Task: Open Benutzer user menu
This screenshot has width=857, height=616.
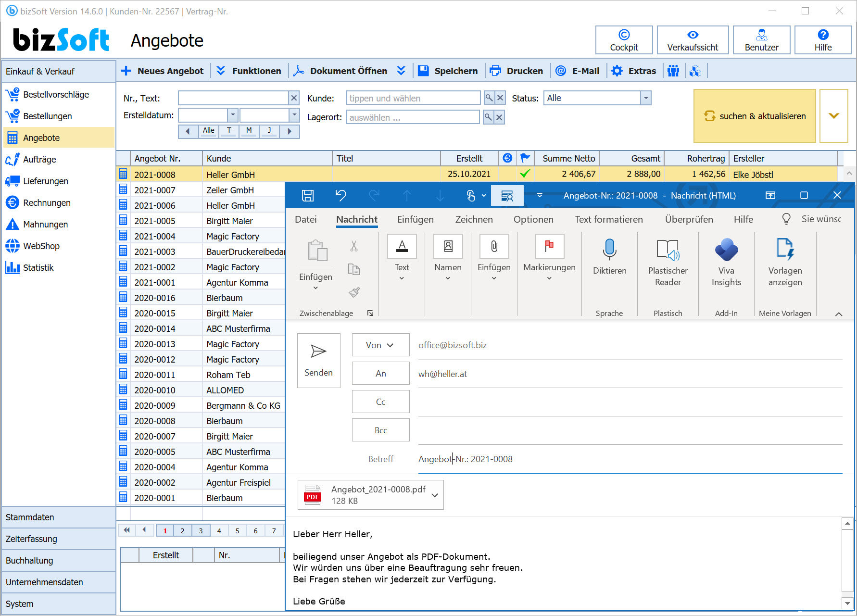Action: [x=761, y=40]
